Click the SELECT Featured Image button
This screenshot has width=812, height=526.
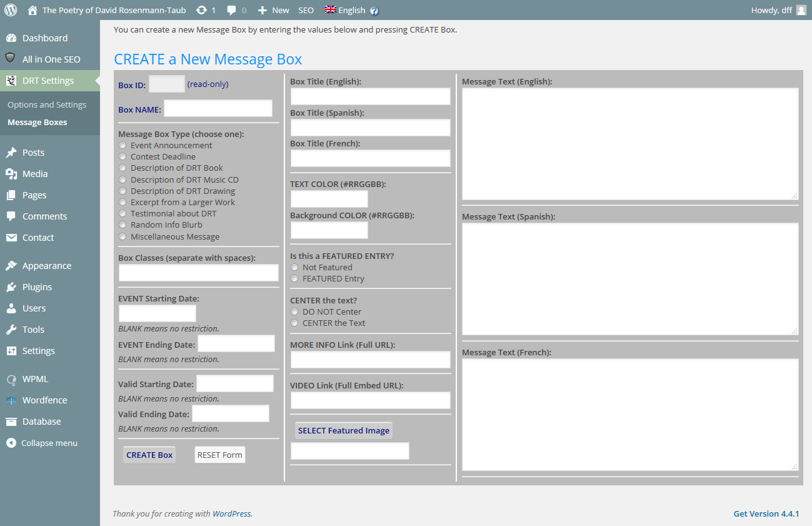click(x=344, y=430)
